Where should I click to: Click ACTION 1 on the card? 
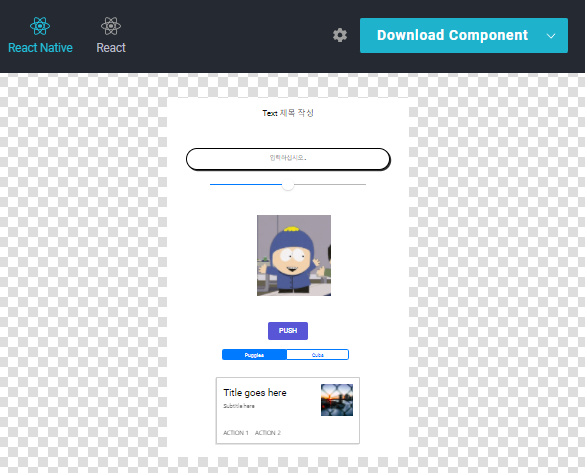[x=236, y=433]
